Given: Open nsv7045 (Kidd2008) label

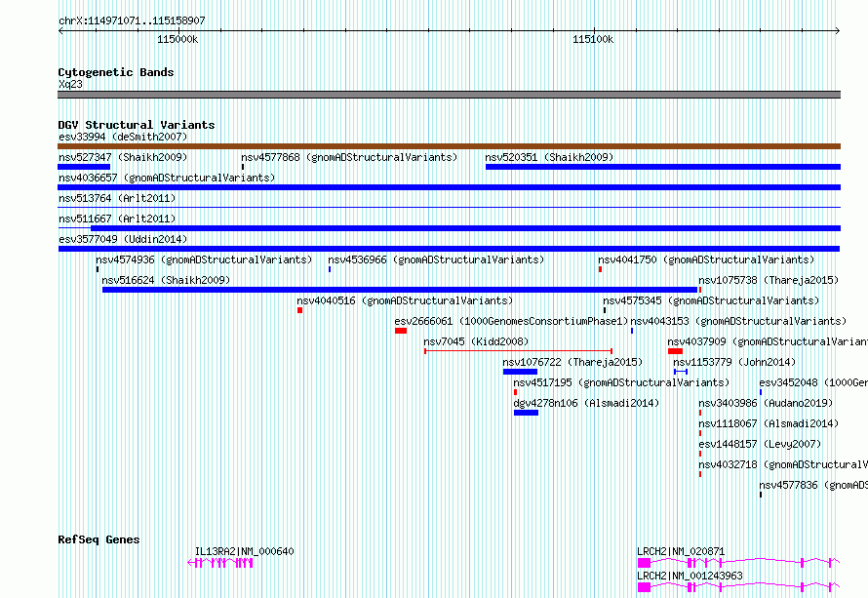Looking at the screenshot, I should [476, 341].
